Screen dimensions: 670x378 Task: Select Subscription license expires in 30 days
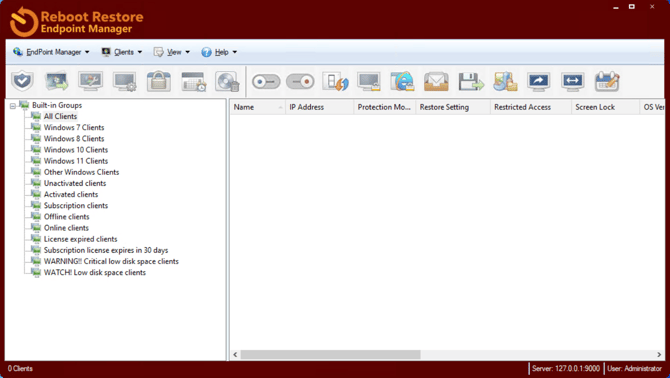[x=106, y=250]
